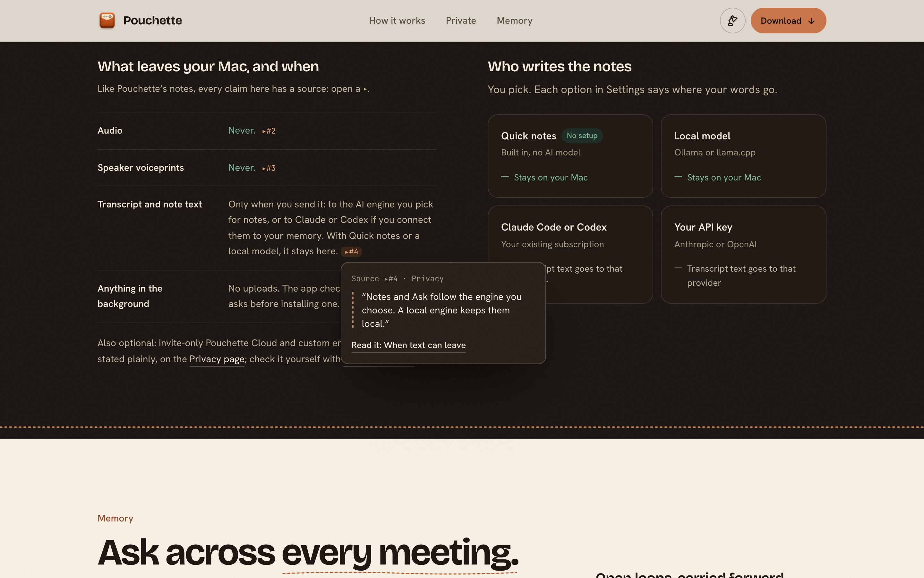Viewport: 924px width, 578px height.
Task: Click the orange Memory section label
Action: pyautogui.click(x=115, y=518)
